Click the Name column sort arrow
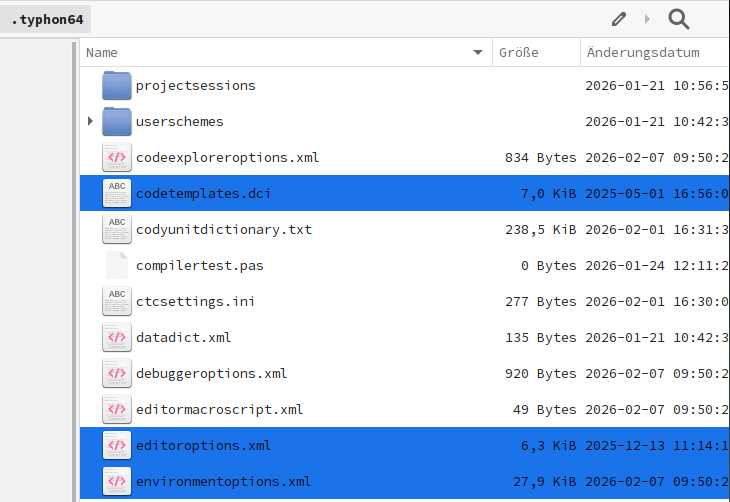This screenshot has height=502, width=730. [x=478, y=53]
